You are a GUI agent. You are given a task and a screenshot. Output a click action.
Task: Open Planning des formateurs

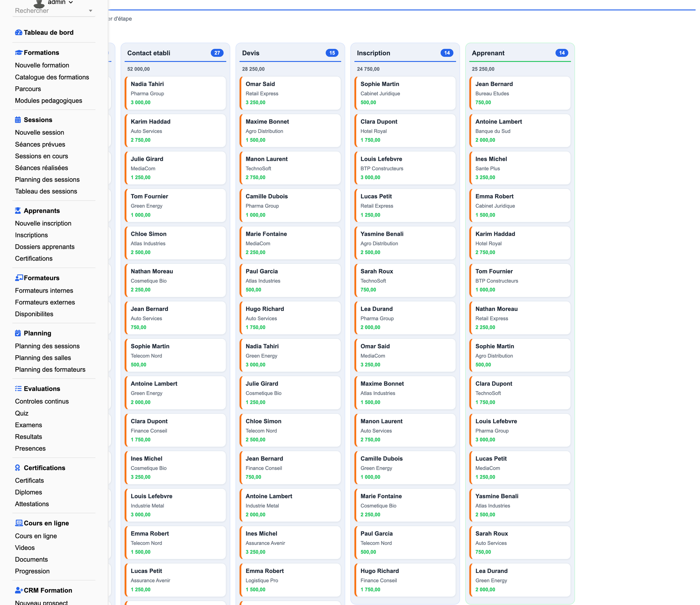tap(50, 370)
